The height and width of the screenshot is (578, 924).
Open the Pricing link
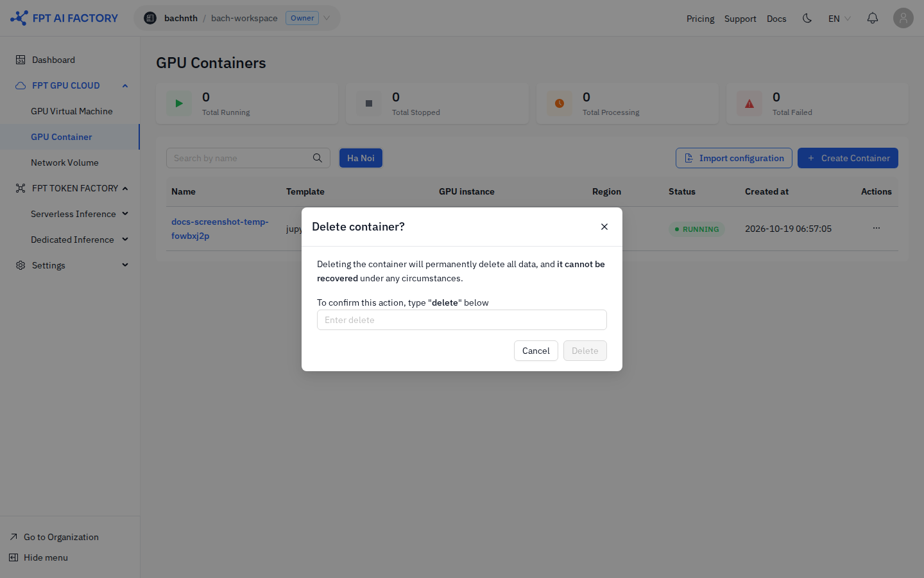click(701, 19)
